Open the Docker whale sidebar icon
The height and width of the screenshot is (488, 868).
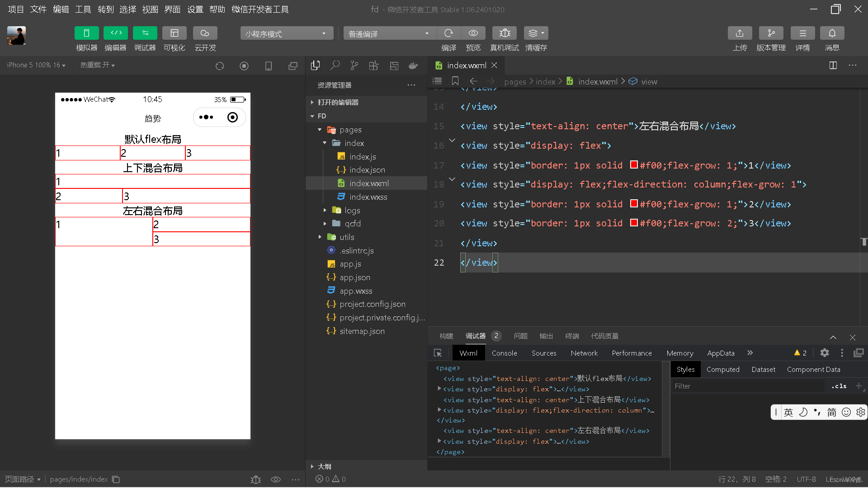pos(413,66)
